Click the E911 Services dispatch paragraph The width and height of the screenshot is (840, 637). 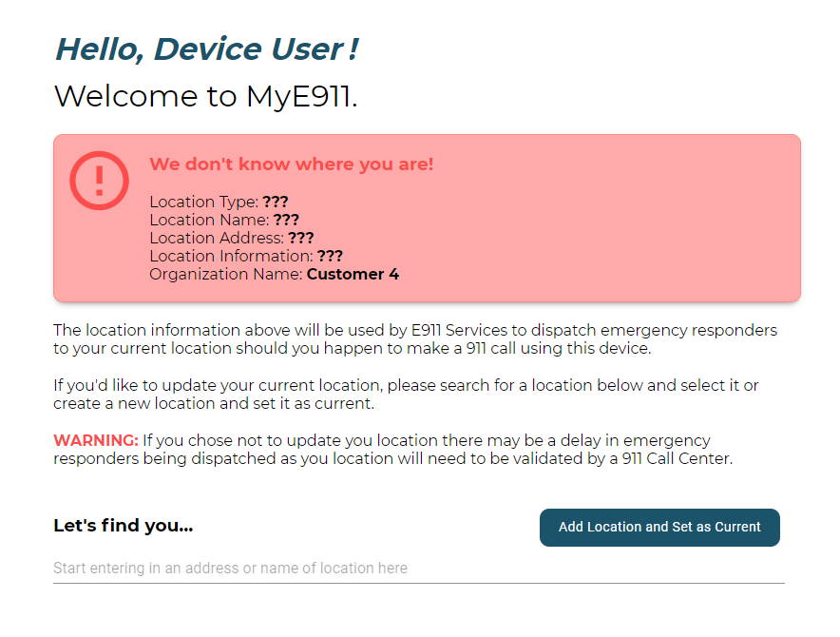click(x=415, y=338)
